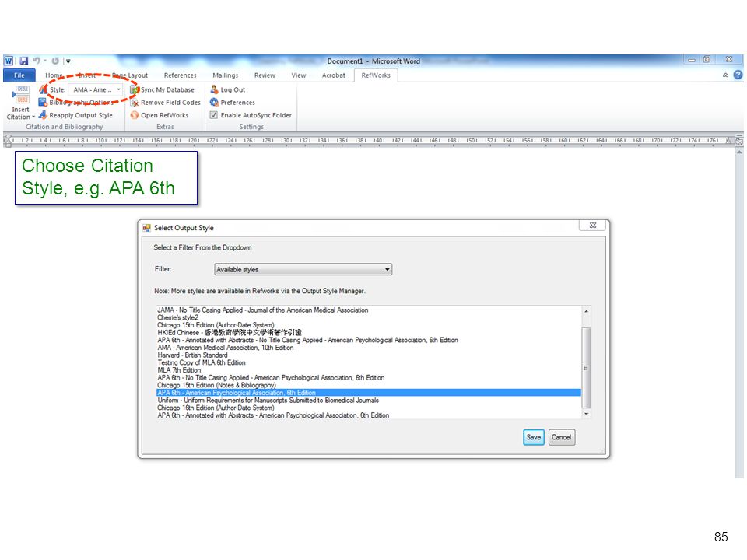The height and width of the screenshot is (560, 747).
Task: Click the Log Out label
Action: [x=233, y=89]
